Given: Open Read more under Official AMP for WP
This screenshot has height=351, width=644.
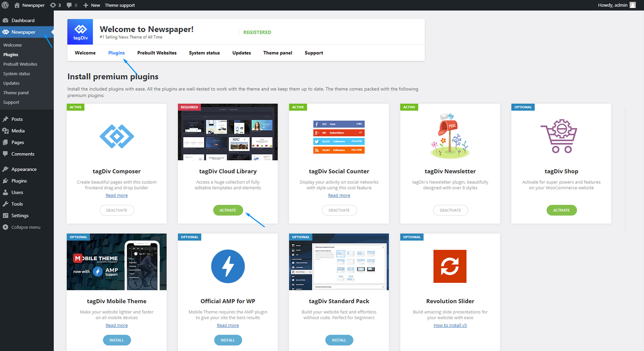Looking at the screenshot, I should [x=228, y=326].
